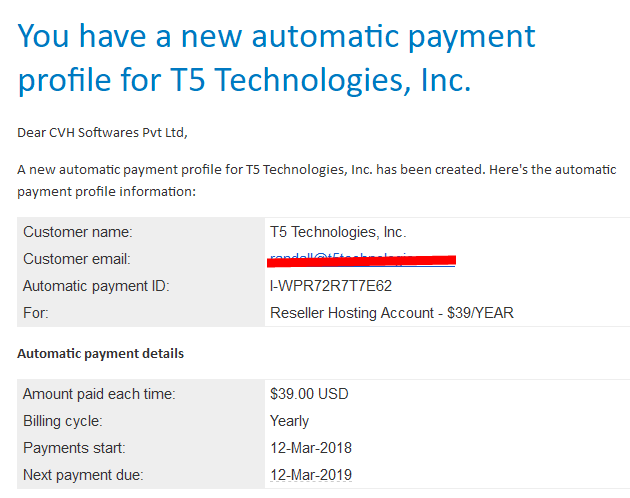Click the 'Customer name:' label

point(78,232)
